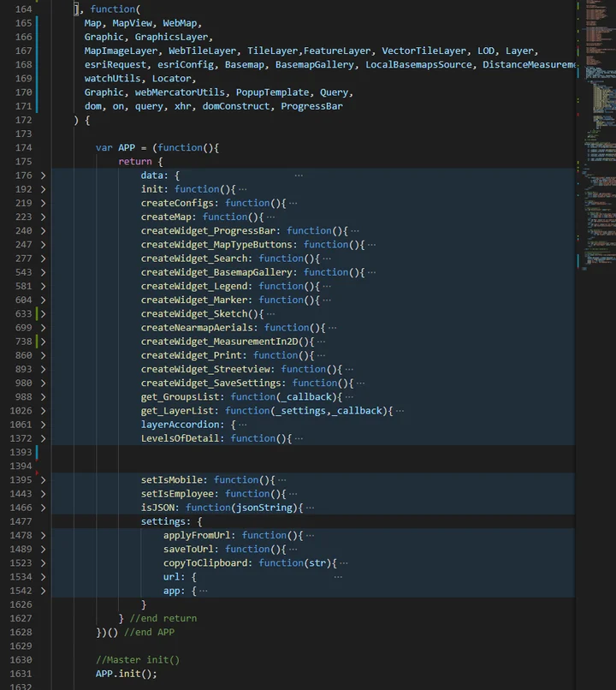Screen dimensions: 616x690
Task: Expand layerAccordion fold arrow
Action: pyautogui.click(x=43, y=425)
